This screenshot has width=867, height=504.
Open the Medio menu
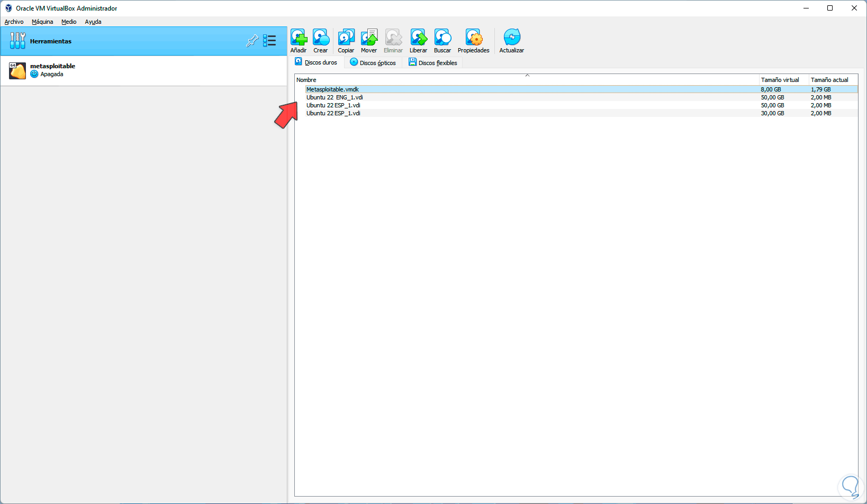click(69, 22)
